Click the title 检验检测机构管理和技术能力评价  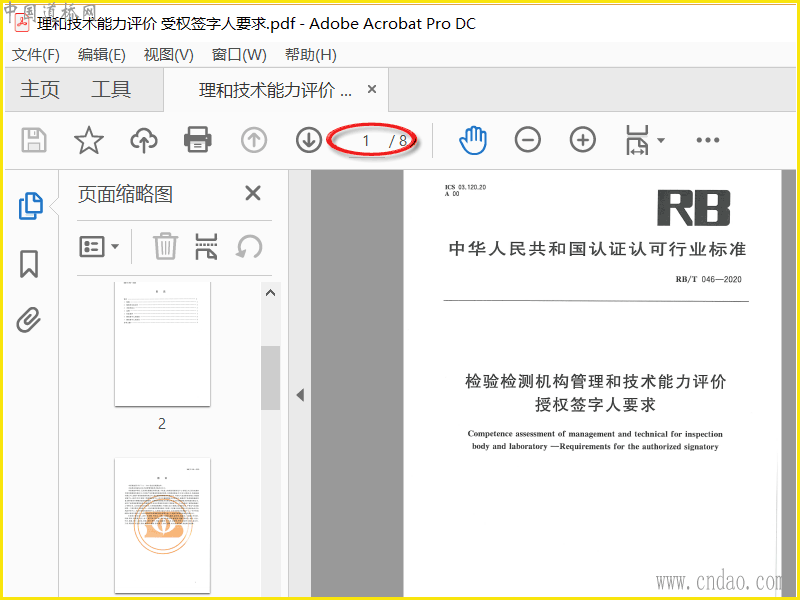click(595, 381)
